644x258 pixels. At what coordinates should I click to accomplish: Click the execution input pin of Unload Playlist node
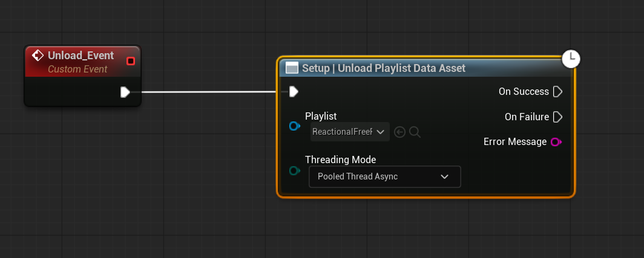pyautogui.click(x=294, y=92)
